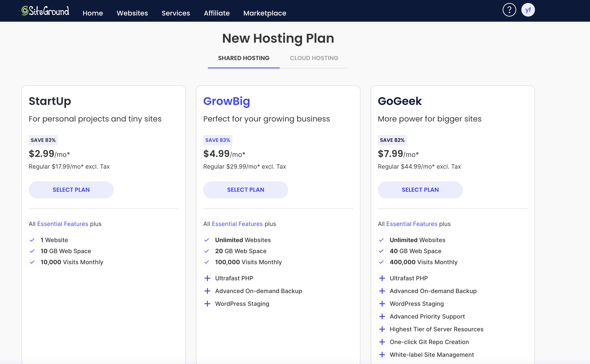This screenshot has width=590, height=364.
Task: Go to Home in navigation bar
Action: (x=93, y=13)
